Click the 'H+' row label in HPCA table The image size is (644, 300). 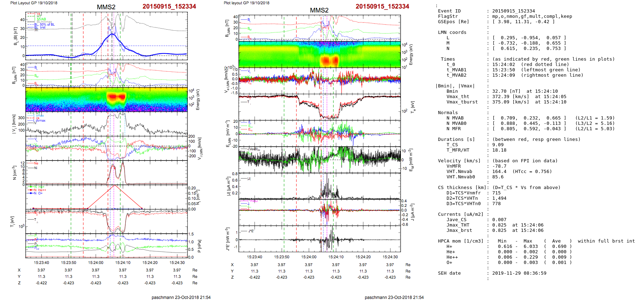(449, 246)
